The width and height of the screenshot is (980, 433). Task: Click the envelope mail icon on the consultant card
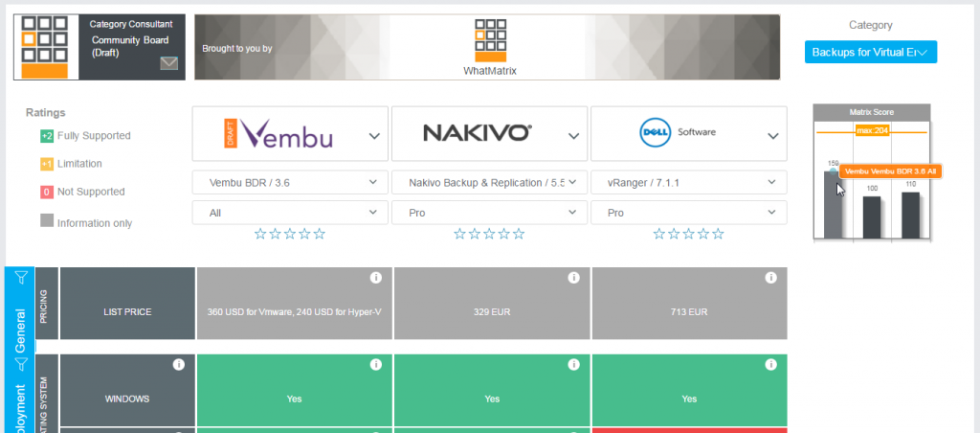pyautogui.click(x=168, y=63)
